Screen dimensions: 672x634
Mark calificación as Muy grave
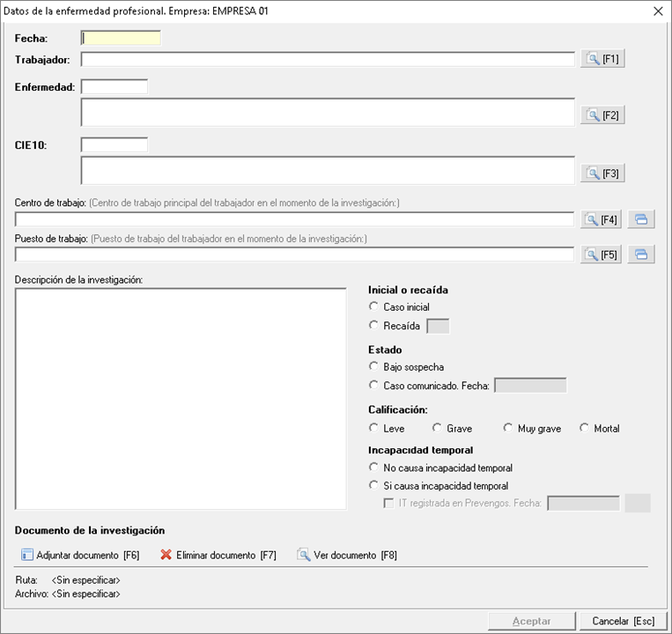click(x=508, y=428)
